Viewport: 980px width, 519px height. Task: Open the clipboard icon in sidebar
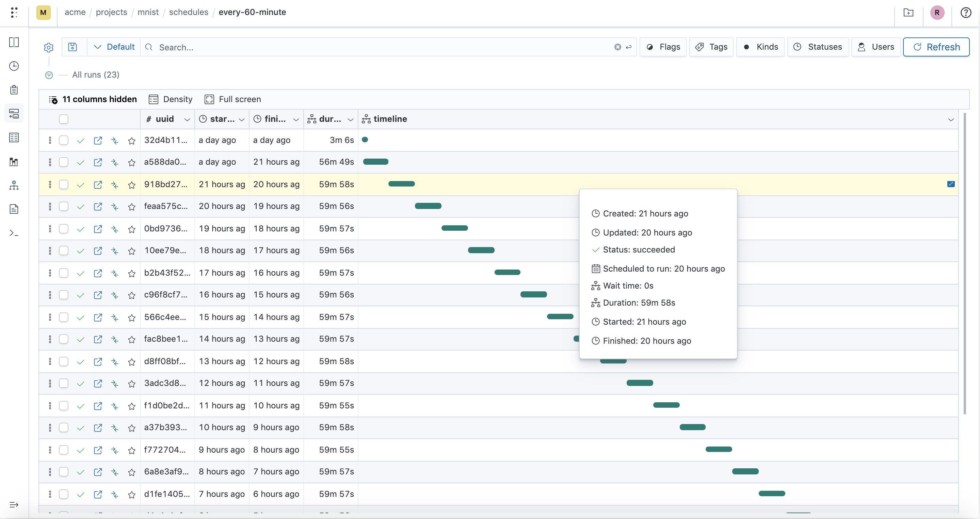point(14,90)
